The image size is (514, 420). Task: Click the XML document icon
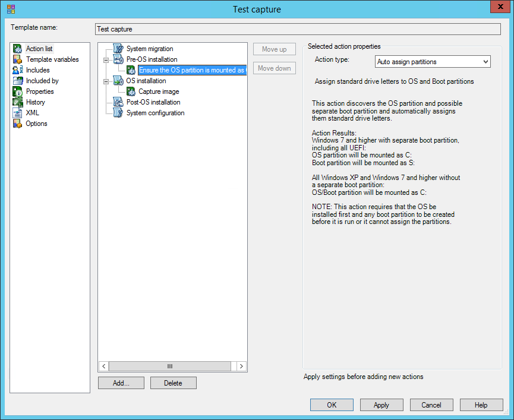coord(18,113)
